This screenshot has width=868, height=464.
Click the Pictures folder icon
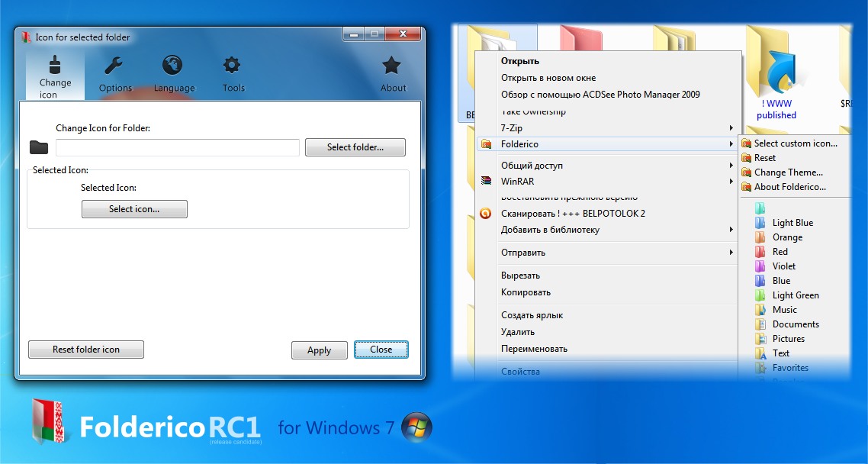[760, 338]
